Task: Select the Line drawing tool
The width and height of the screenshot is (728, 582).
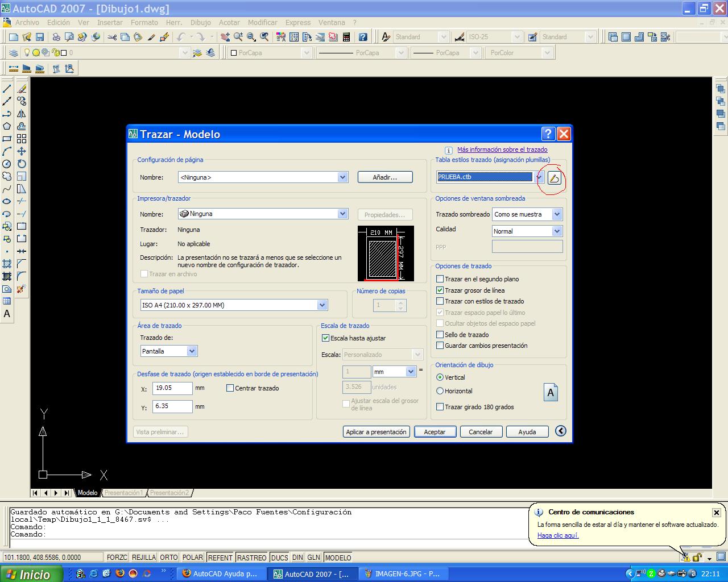Action: 7,89
